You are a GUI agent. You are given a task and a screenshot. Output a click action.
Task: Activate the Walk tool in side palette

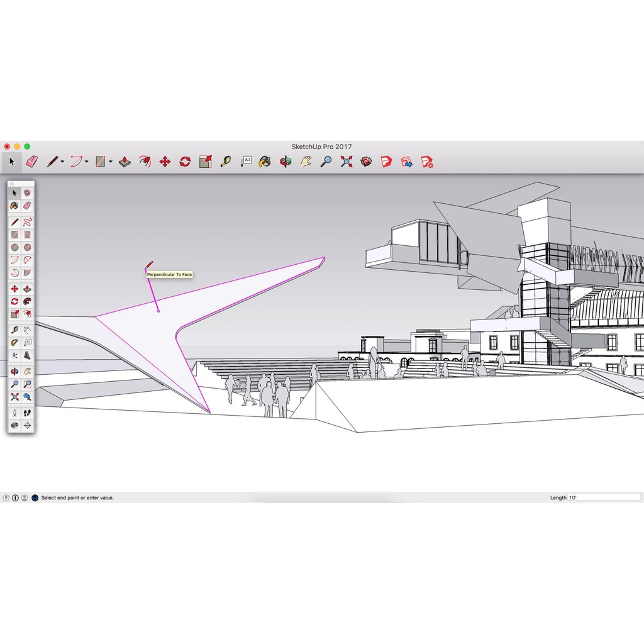pyautogui.click(x=28, y=413)
